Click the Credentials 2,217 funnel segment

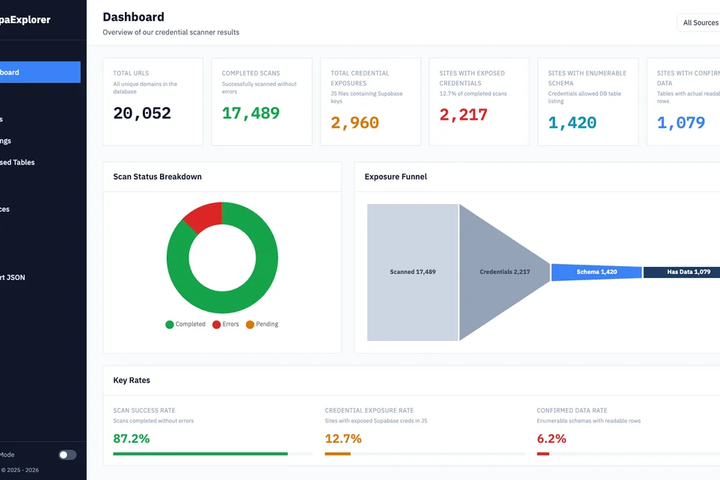click(504, 272)
